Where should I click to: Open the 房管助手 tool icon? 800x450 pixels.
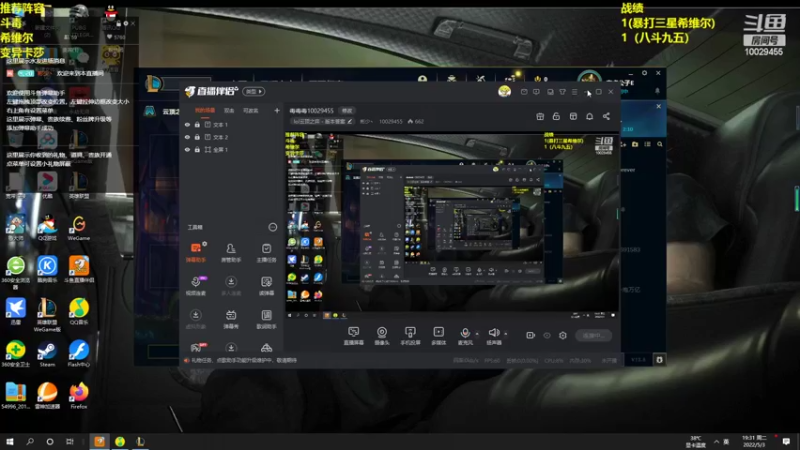point(231,253)
